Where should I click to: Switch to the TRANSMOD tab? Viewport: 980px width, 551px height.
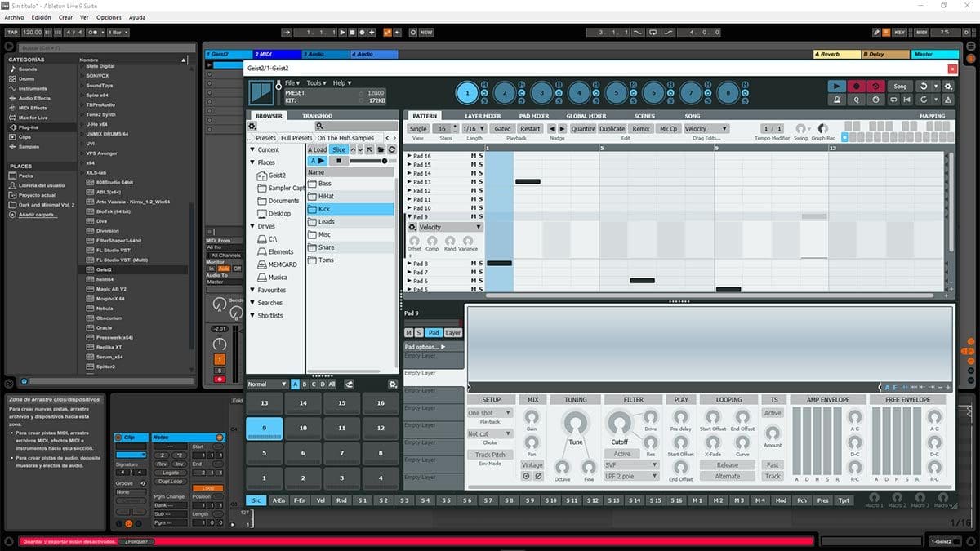(x=318, y=116)
